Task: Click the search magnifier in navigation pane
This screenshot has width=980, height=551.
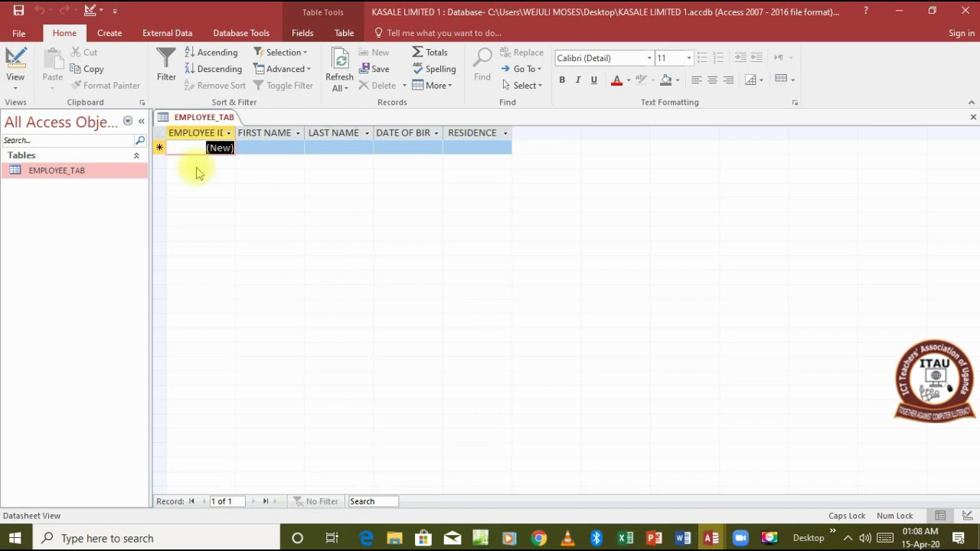Action: point(140,140)
